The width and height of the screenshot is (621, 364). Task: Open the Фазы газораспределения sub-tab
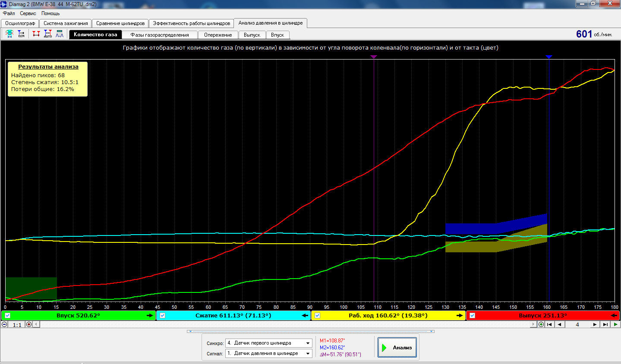click(x=160, y=35)
